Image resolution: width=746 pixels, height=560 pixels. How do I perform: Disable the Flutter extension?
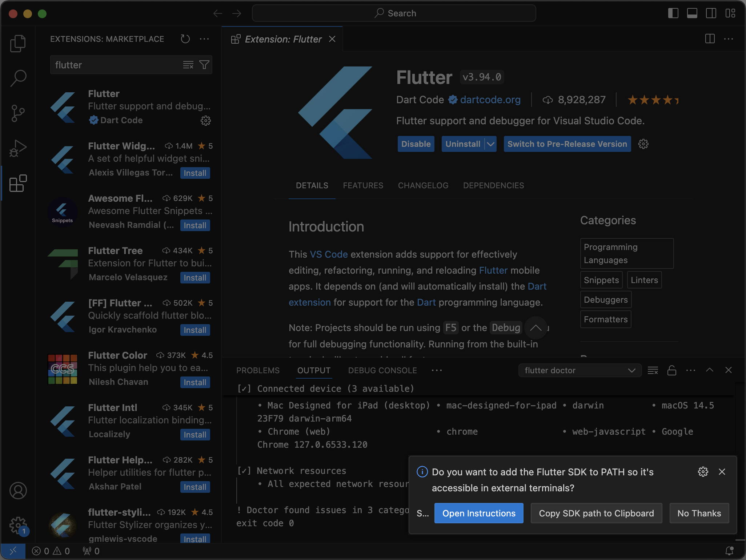(416, 144)
